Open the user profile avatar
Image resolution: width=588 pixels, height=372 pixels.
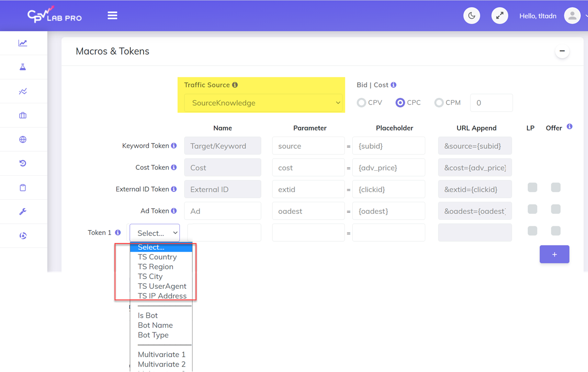572,16
